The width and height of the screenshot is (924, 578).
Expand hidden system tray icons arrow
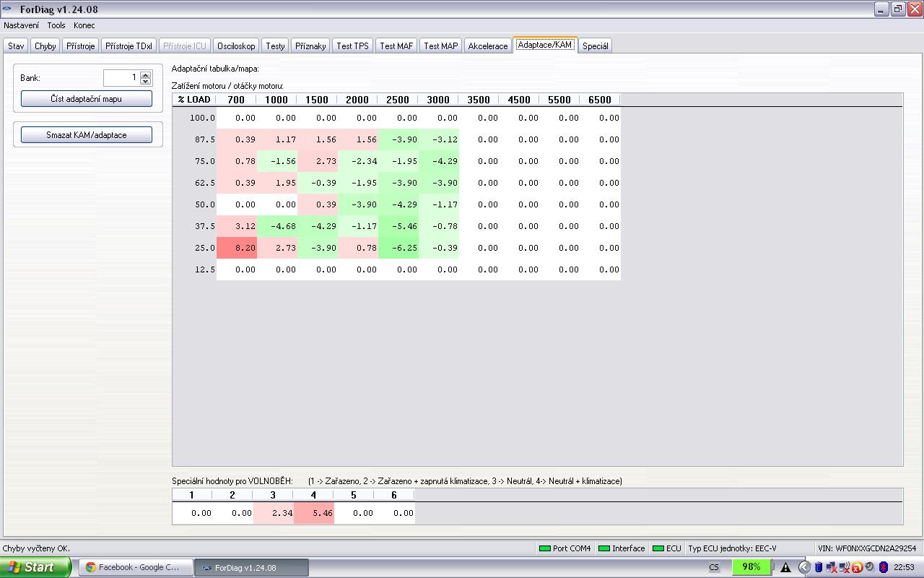tap(803, 567)
